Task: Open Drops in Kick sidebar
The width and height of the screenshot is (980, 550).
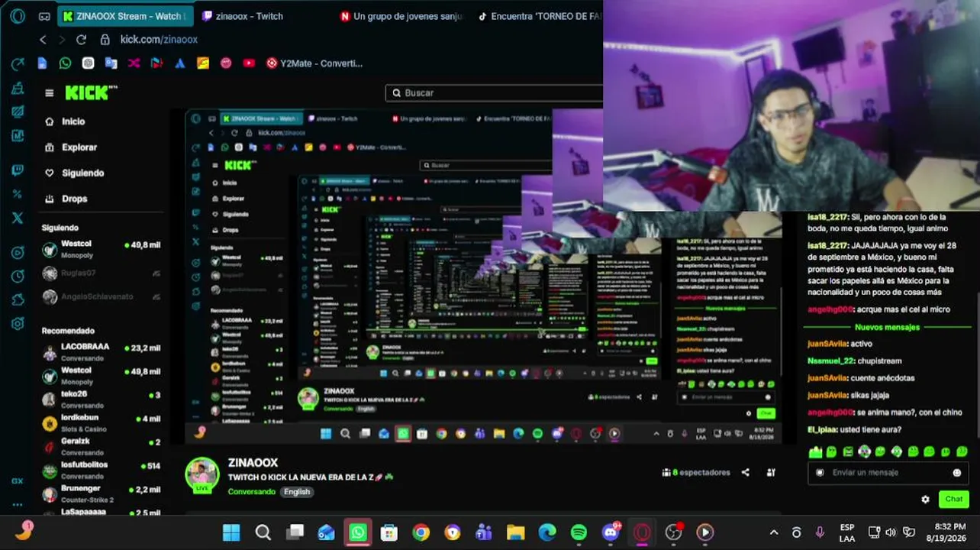Action: pos(66,199)
